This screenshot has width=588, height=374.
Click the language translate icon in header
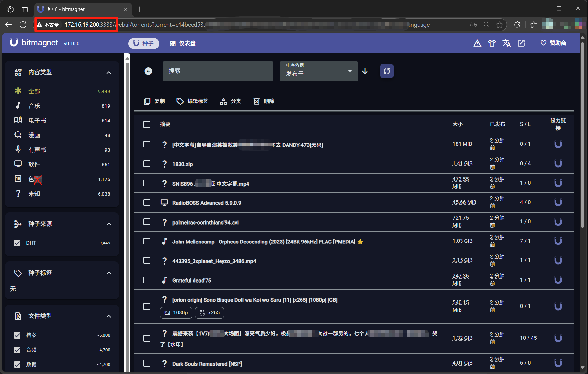506,43
